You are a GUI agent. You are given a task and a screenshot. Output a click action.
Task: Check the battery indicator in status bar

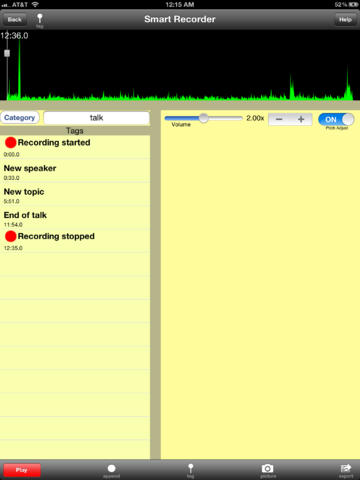point(353,5)
